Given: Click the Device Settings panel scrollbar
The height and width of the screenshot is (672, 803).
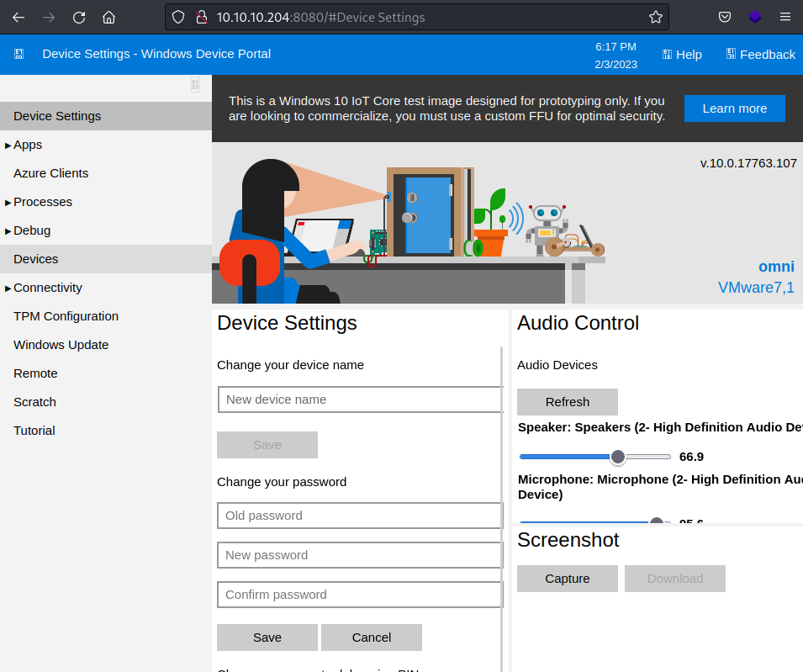Looking at the screenshot, I should (x=501, y=510).
